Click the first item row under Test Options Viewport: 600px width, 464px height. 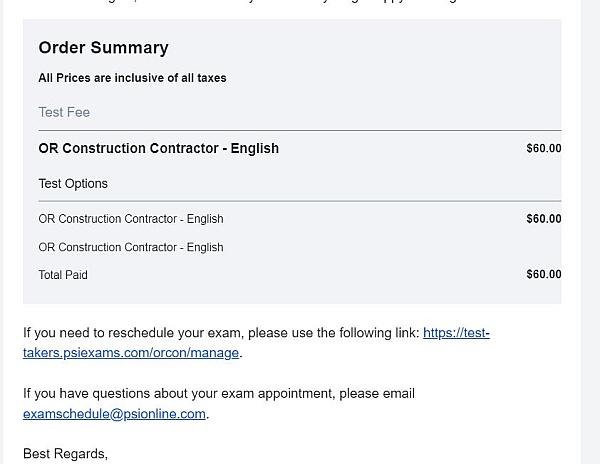[131, 219]
